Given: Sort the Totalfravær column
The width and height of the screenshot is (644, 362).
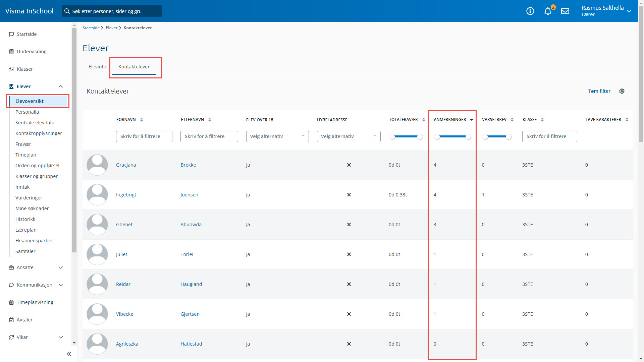Looking at the screenshot, I should [x=424, y=120].
